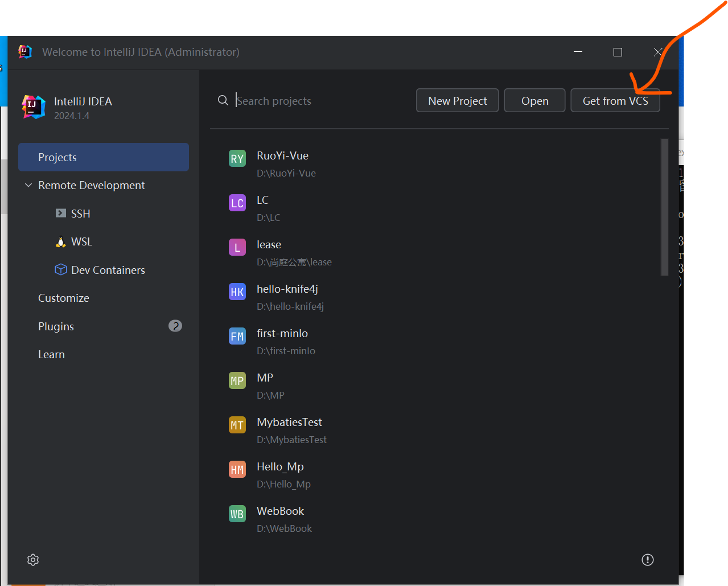Image resolution: width=728 pixels, height=586 pixels.
Task: Select Dev Containers entry
Action: pos(108,270)
